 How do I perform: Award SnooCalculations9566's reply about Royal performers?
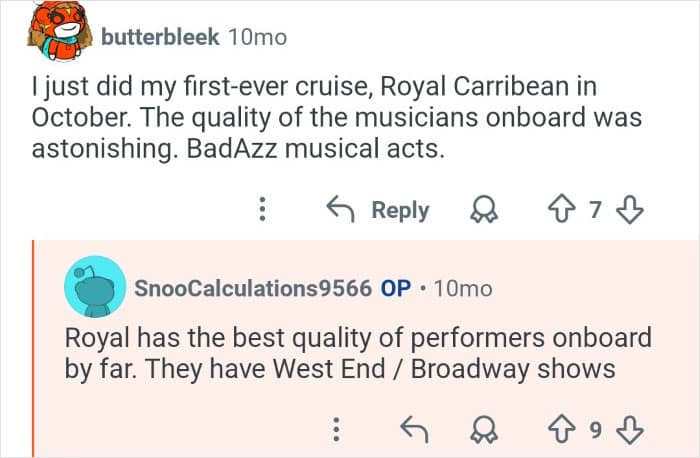484,430
